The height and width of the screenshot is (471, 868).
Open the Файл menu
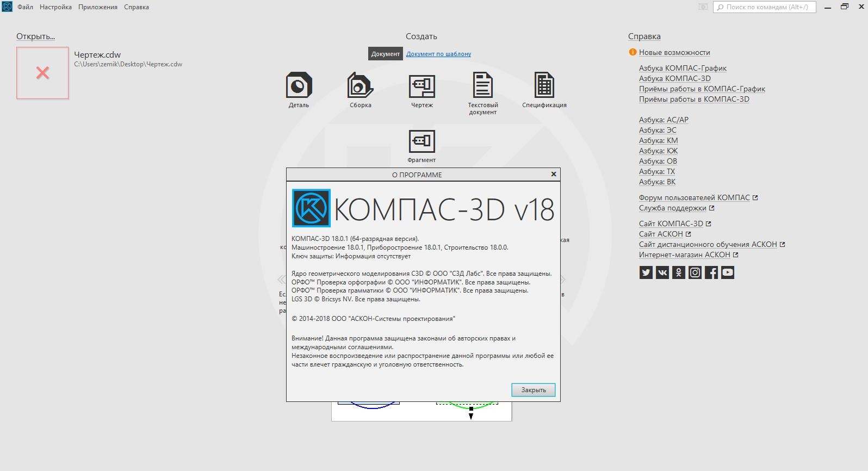click(x=25, y=7)
